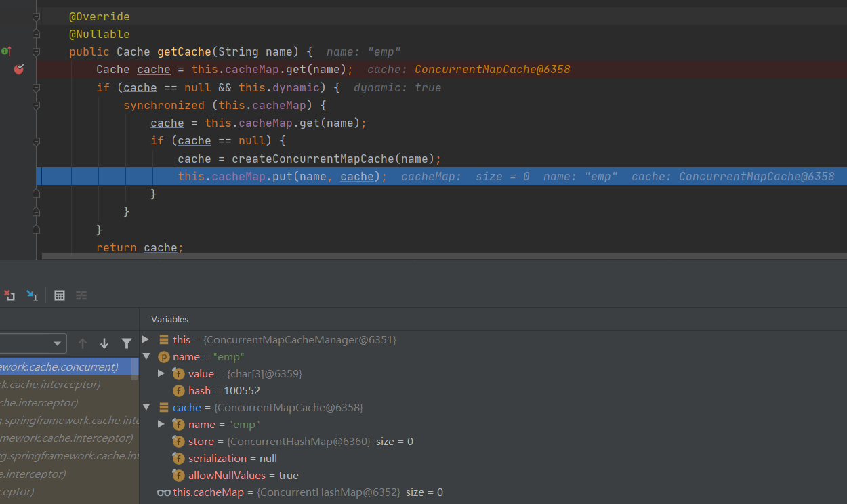Click the object icon beside 'cache' variable

(x=164, y=408)
